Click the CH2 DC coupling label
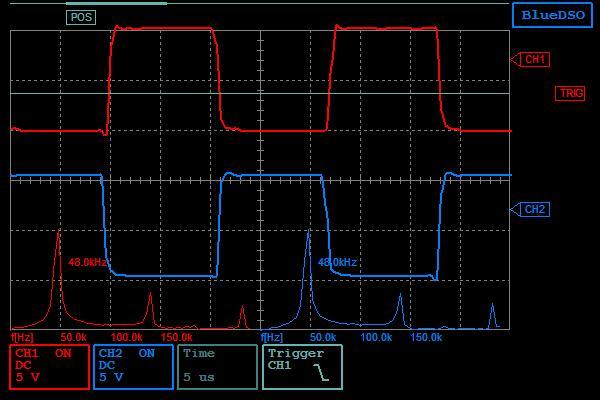The width and height of the screenshot is (600, 400). [106, 365]
